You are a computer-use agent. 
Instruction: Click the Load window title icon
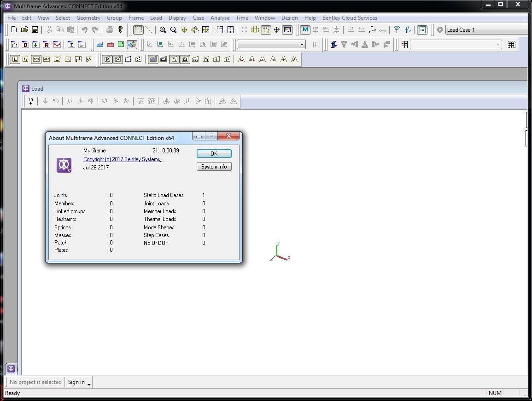(26, 88)
